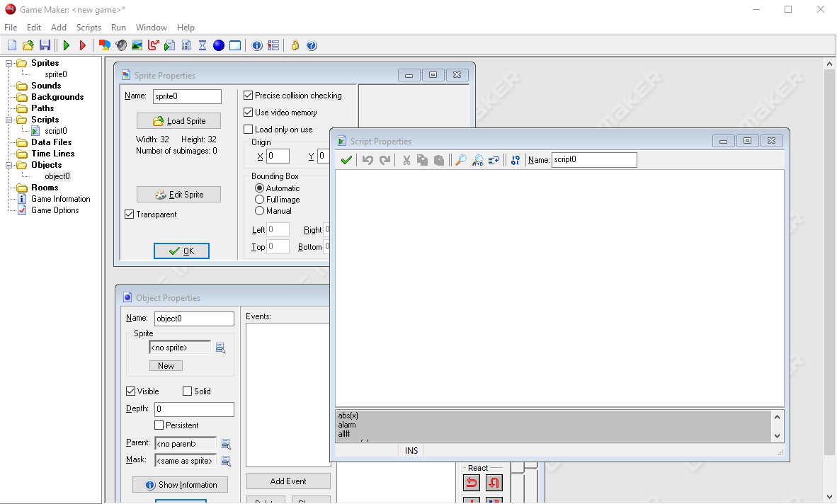Viewport: 837px width, 504px height.
Task: Save the game with the floppy disk icon
Action: [45, 45]
